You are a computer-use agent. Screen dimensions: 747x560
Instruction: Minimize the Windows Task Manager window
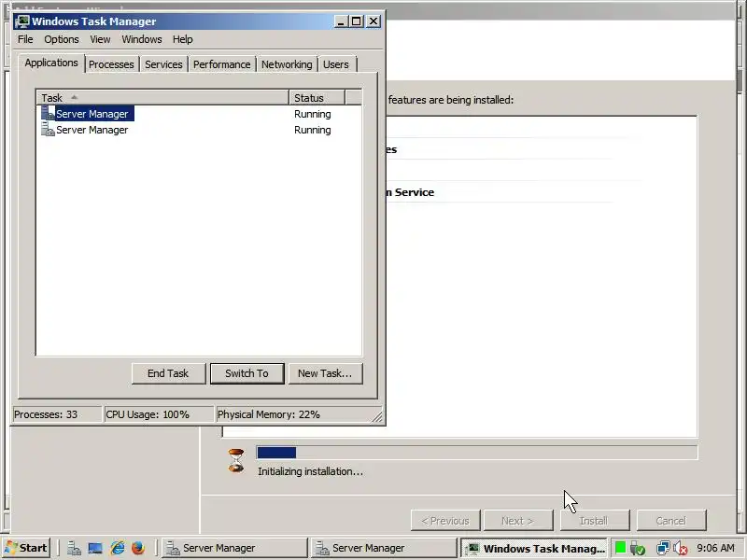click(x=341, y=21)
